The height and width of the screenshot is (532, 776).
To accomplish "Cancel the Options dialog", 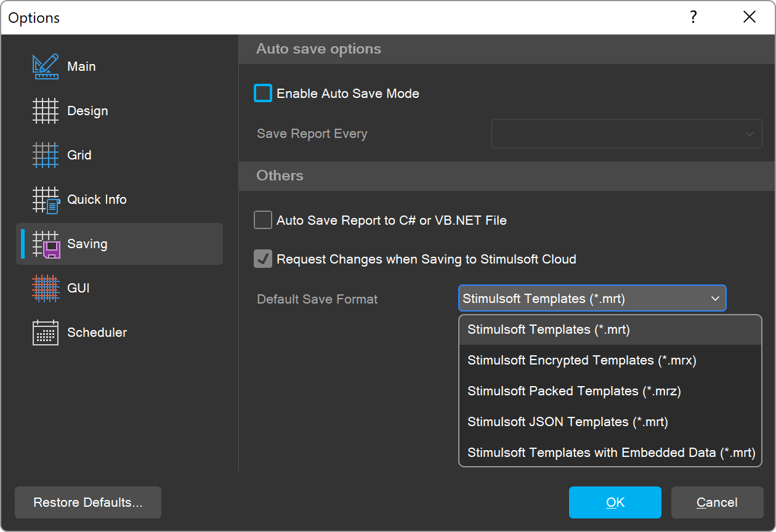I will tap(717, 502).
